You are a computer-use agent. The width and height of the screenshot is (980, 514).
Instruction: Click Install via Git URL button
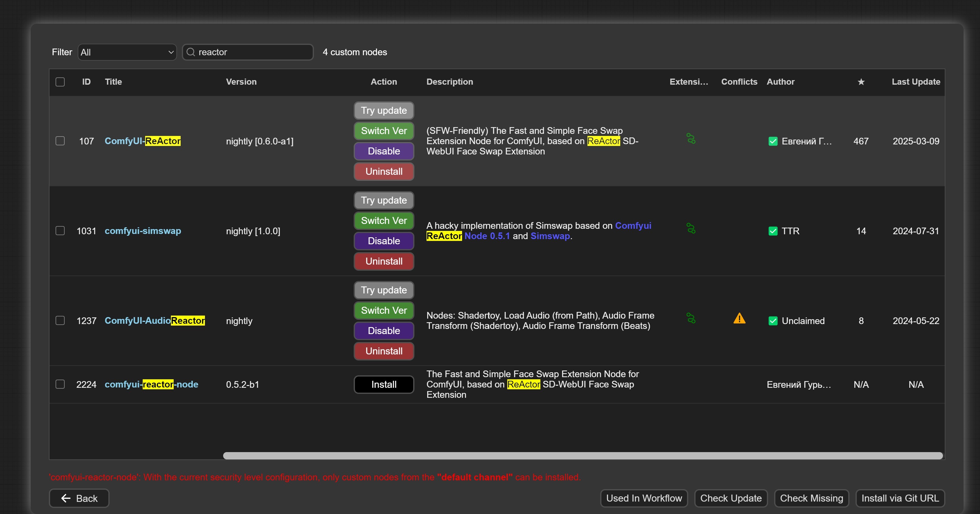point(900,498)
